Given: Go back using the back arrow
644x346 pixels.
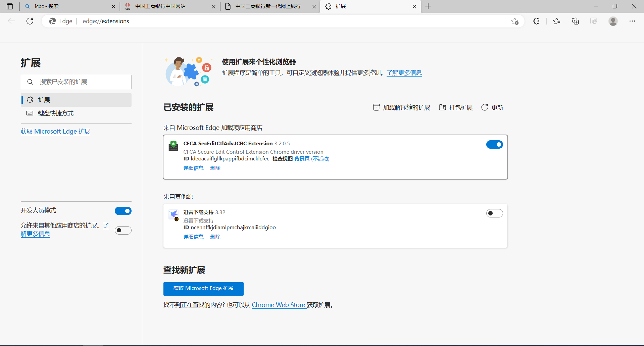Looking at the screenshot, I should (x=11, y=21).
